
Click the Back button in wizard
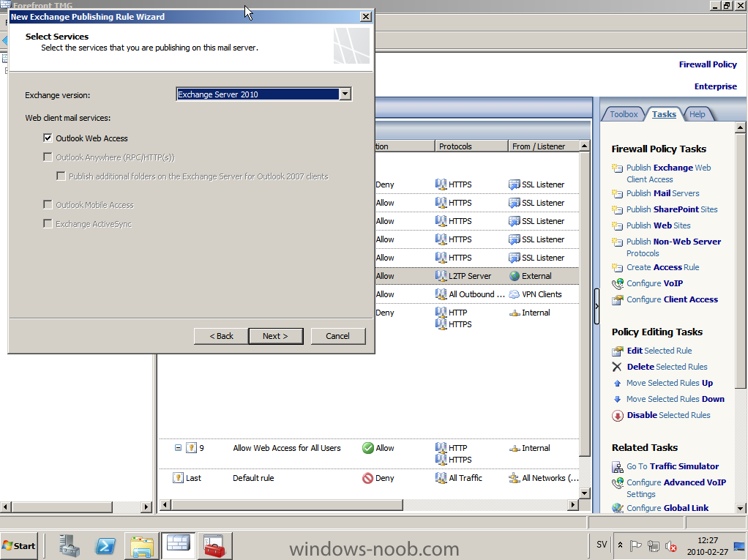point(221,336)
